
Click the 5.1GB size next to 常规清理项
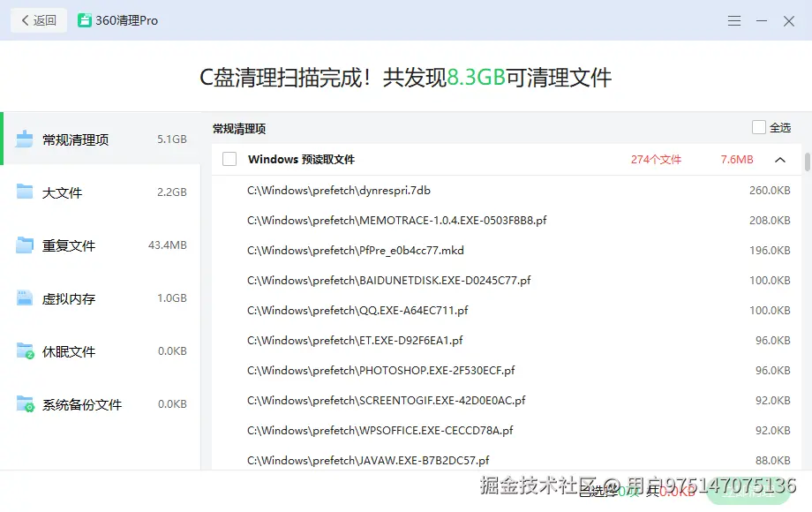pyautogui.click(x=172, y=139)
